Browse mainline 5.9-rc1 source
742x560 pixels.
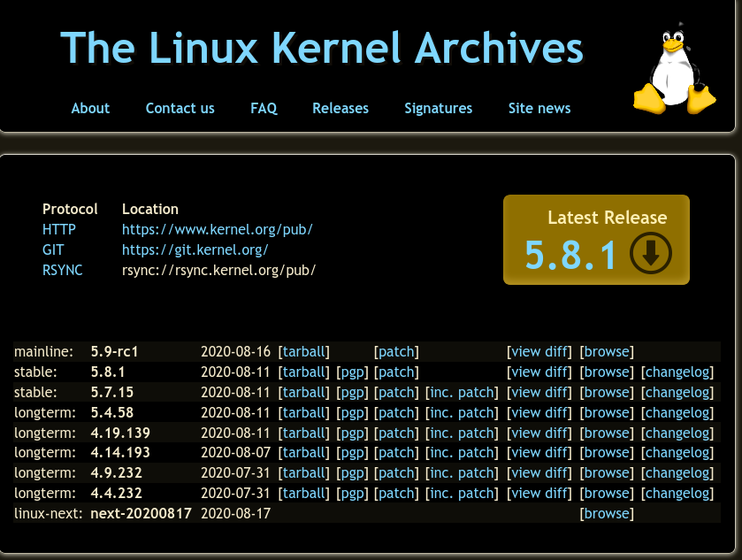point(607,352)
